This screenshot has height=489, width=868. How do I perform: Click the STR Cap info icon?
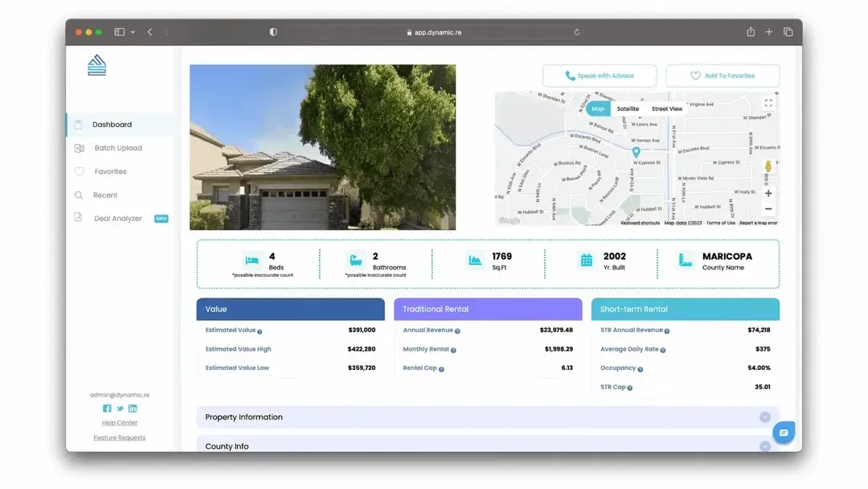629,388
